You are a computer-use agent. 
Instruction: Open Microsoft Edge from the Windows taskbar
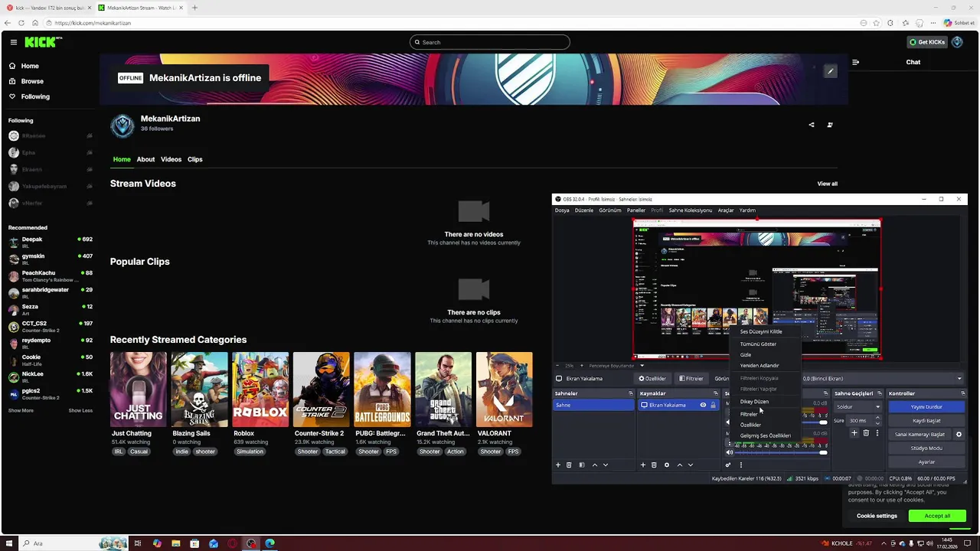[269, 543]
